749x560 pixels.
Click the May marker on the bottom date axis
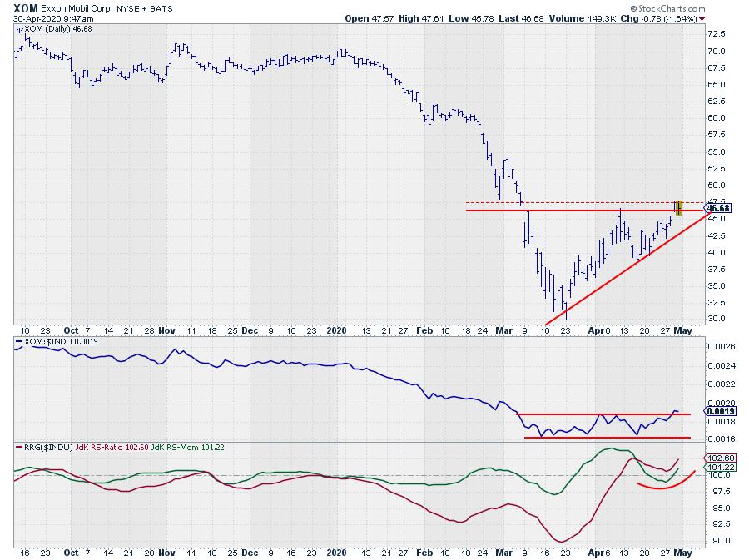tap(683, 553)
